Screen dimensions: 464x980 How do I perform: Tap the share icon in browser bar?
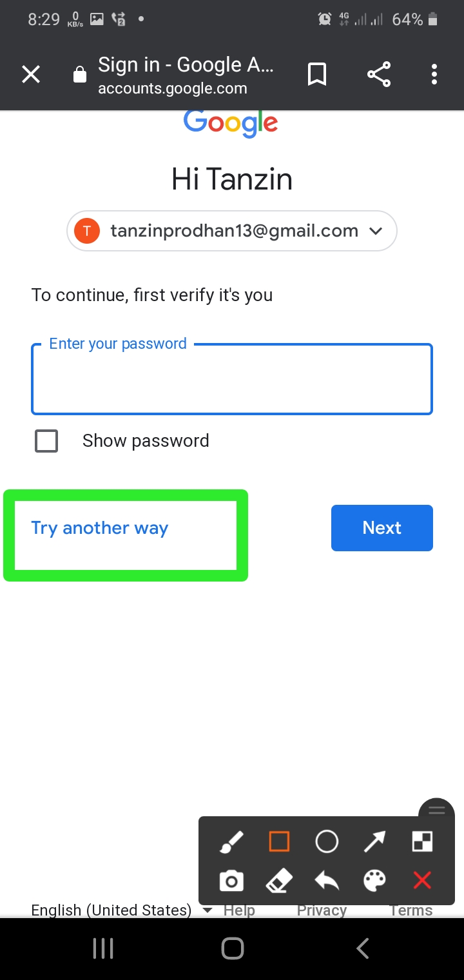(379, 75)
